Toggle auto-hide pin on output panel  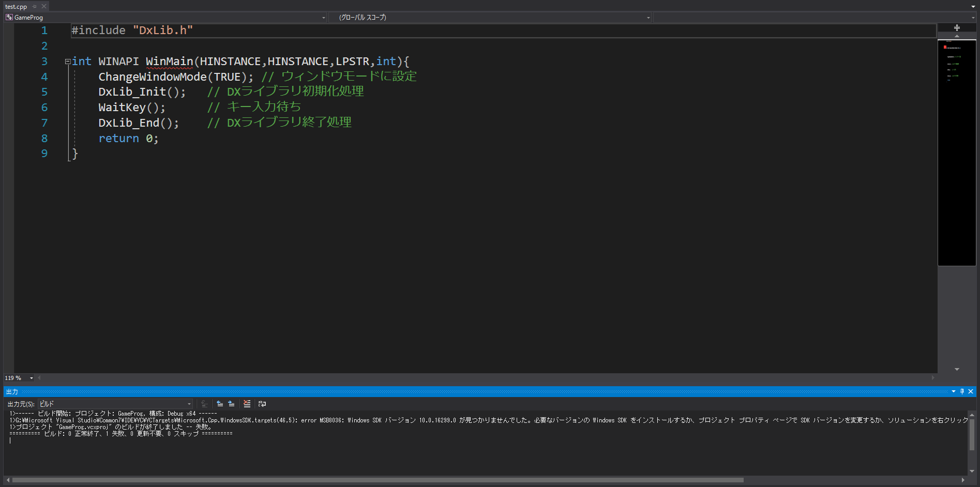962,391
